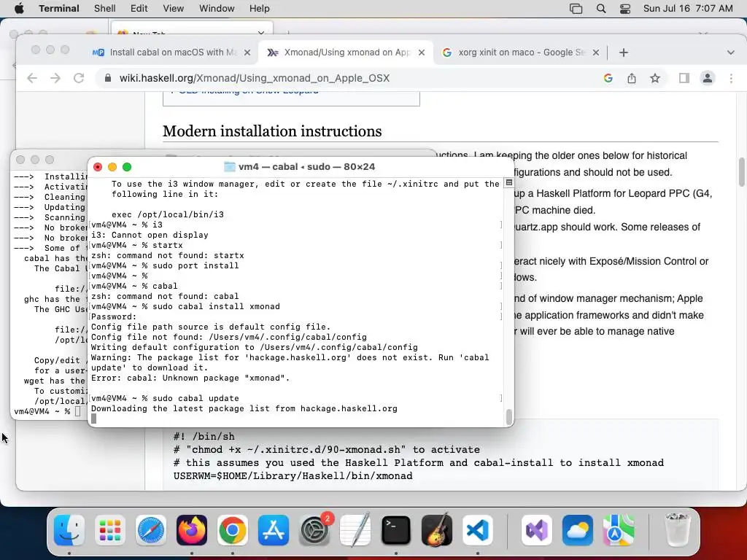The height and width of the screenshot is (560, 747).
Task: Close the xorg xinit Google Search tab
Action: (596, 52)
